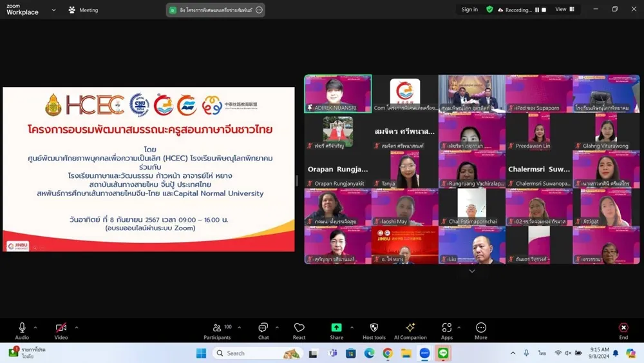Open the Windows Start menu

pyautogui.click(x=201, y=353)
